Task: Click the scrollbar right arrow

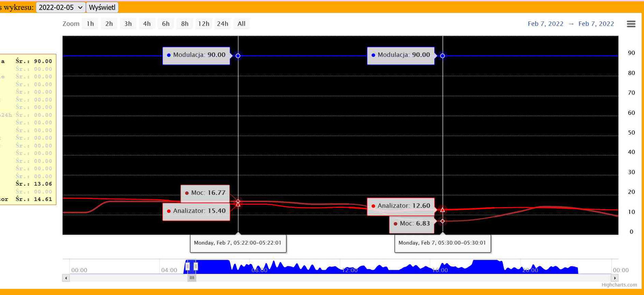Action: pyautogui.click(x=617, y=278)
